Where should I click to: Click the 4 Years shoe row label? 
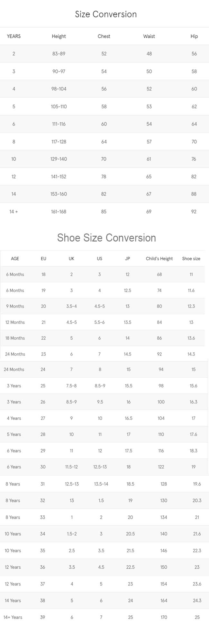point(14,418)
